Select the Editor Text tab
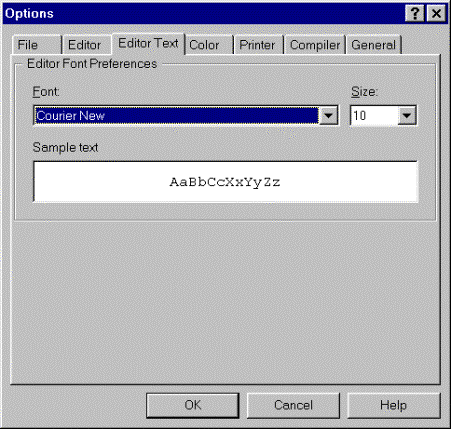451x429 pixels. point(148,43)
